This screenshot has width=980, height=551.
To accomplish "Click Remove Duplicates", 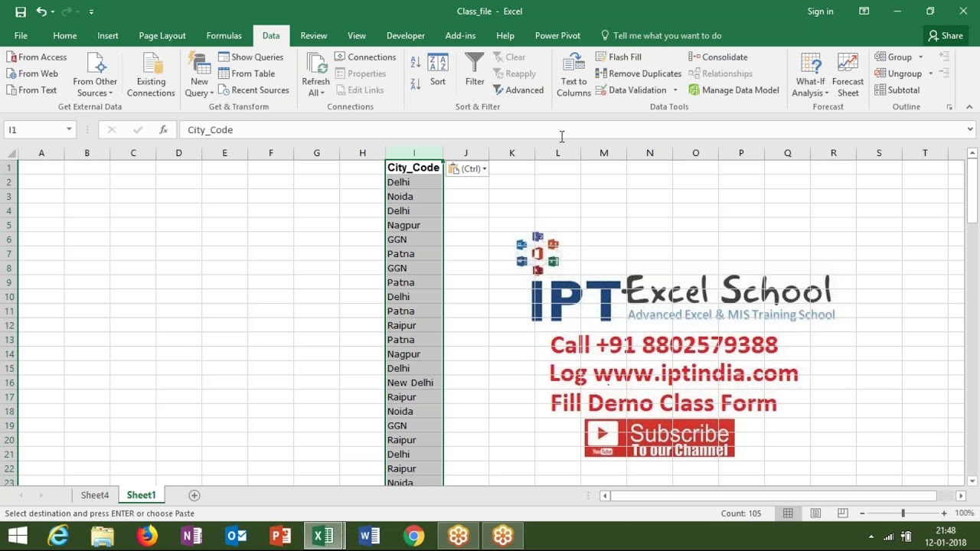I will (638, 73).
